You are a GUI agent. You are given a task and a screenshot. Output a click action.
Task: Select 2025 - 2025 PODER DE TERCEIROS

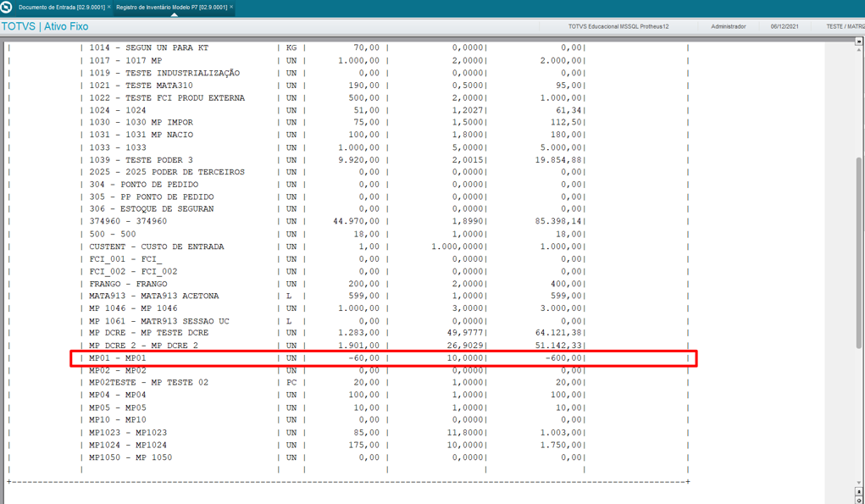pos(167,172)
